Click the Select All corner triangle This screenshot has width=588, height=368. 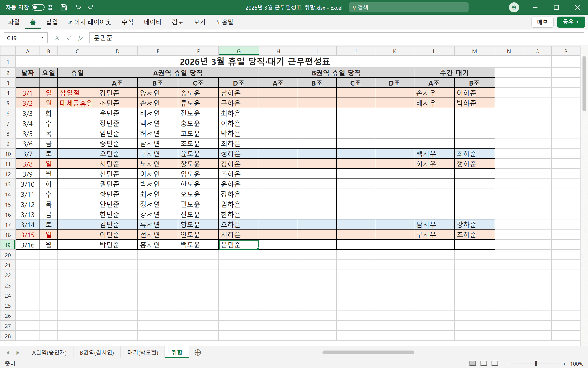[8, 51]
